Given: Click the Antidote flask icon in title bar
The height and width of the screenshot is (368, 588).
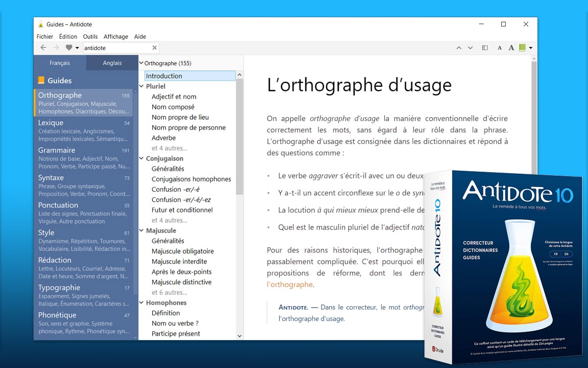Looking at the screenshot, I should click(41, 24).
